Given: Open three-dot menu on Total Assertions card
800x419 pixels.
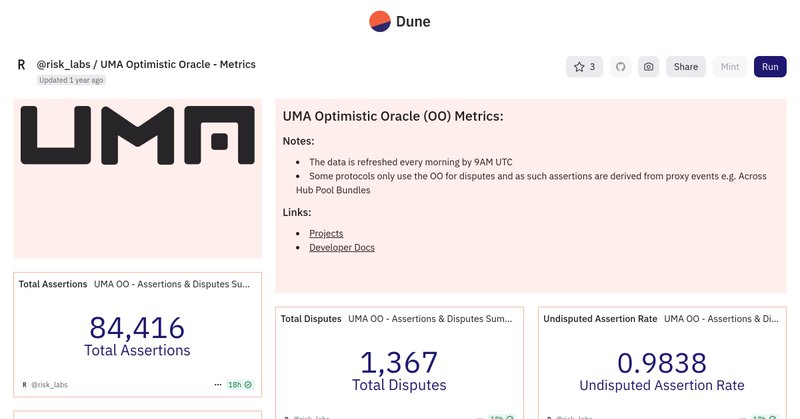Looking at the screenshot, I should point(218,385).
